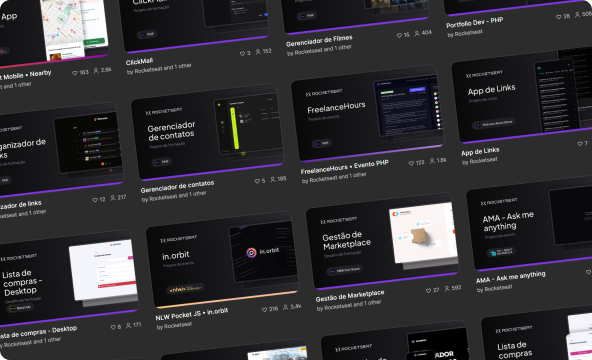Click 'by Rocketseat' under App de Links

click(480, 161)
